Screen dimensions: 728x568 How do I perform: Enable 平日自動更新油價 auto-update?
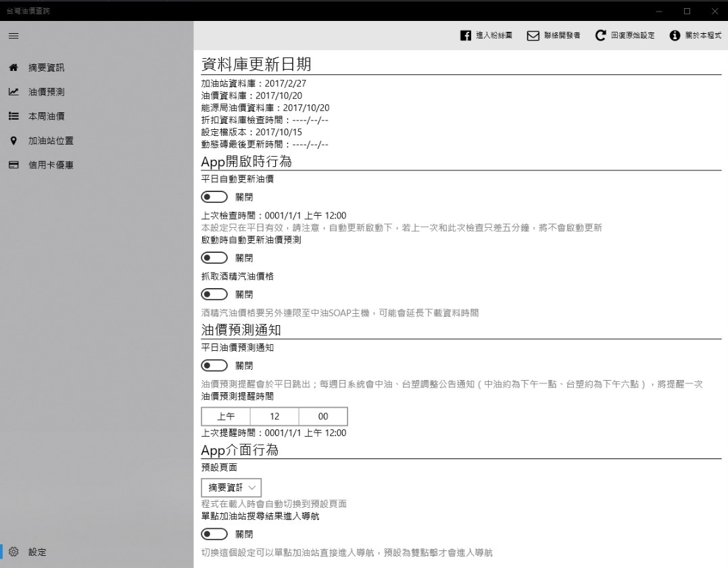point(214,196)
